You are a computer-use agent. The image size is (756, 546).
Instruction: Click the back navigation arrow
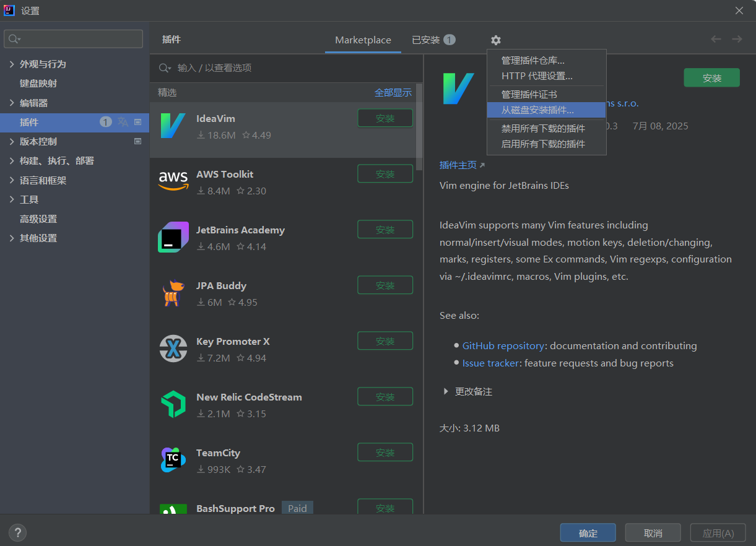716,39
